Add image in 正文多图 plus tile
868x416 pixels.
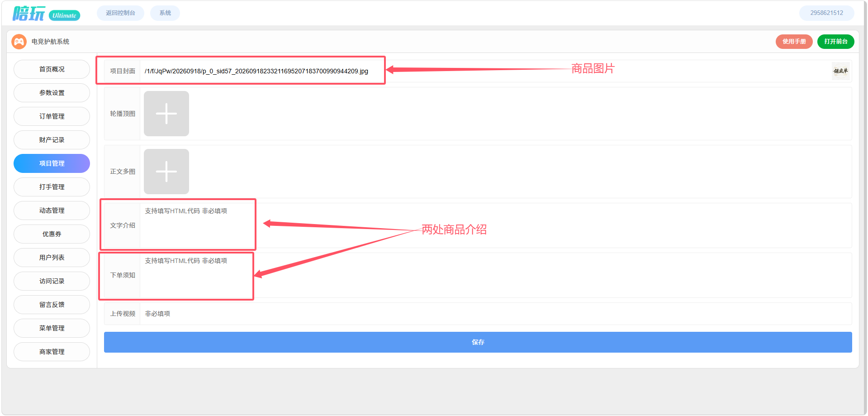(166, 172)
